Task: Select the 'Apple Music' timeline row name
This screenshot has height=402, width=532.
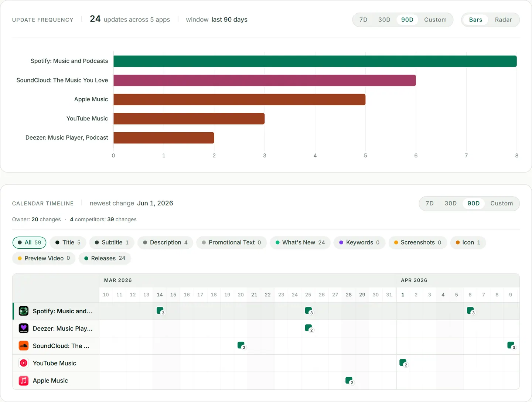Action: pos(50,381)
